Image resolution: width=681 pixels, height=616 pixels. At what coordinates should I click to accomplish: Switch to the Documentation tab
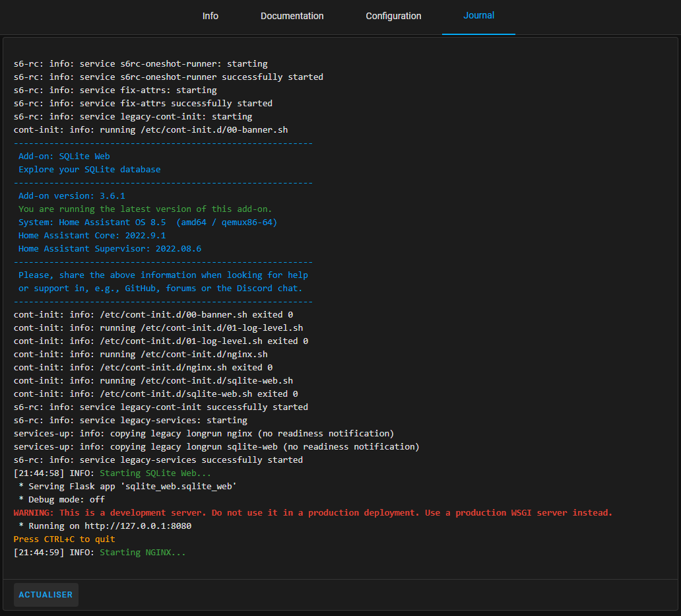pos(292,16)
